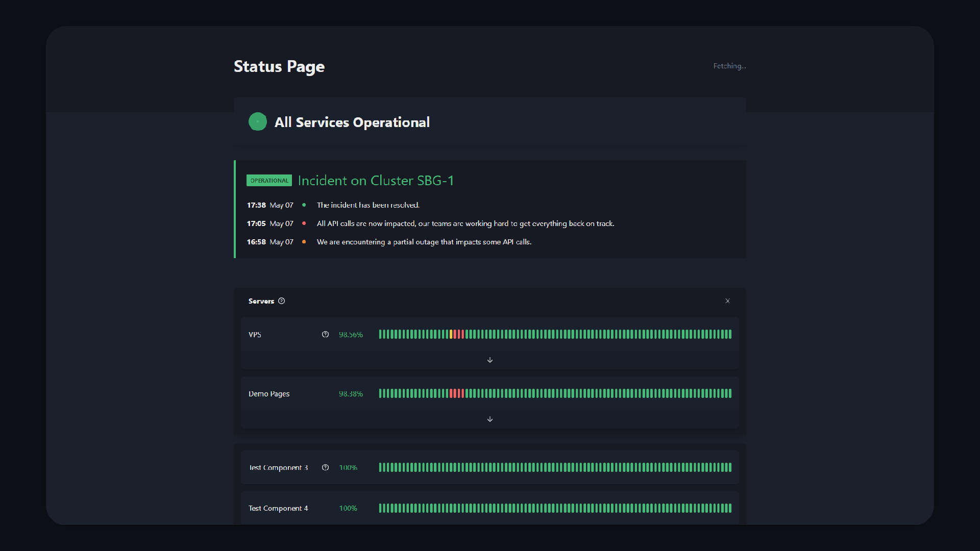Click VPS uptime value 98.56%
The height and width of the screenshot is (551, 980).
point(351,335)
